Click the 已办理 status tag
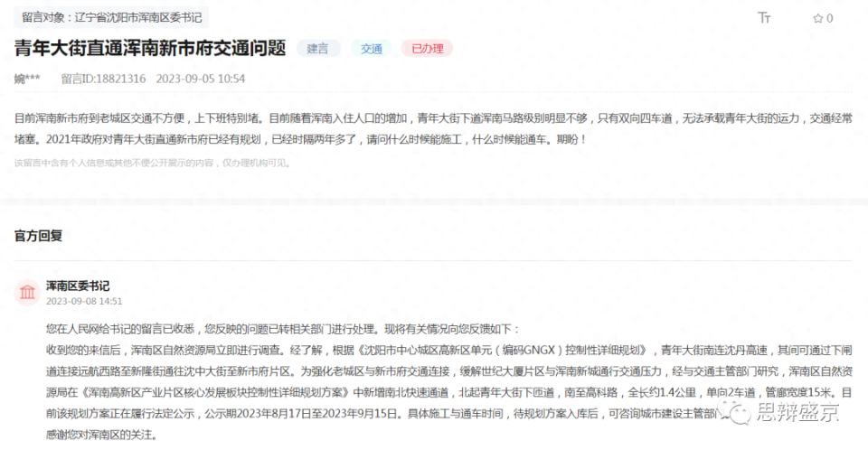The height and width of the screenshot is (450, 868). tap(428, 49)
